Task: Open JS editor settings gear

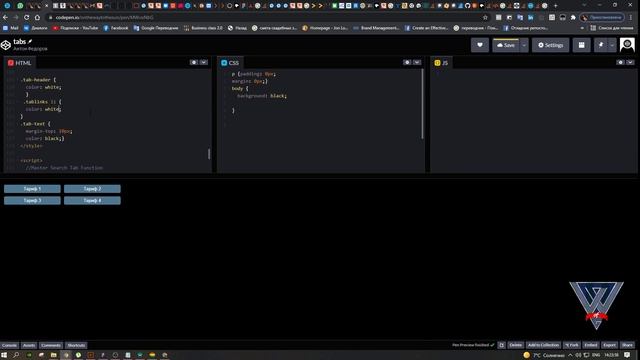Action: [x=620, y=62]
